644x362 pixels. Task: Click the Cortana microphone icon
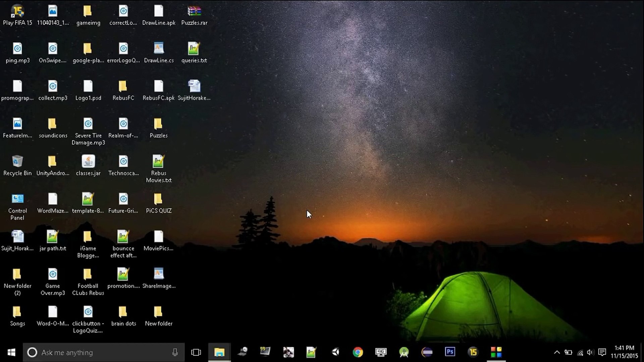[x=175, y=352]
